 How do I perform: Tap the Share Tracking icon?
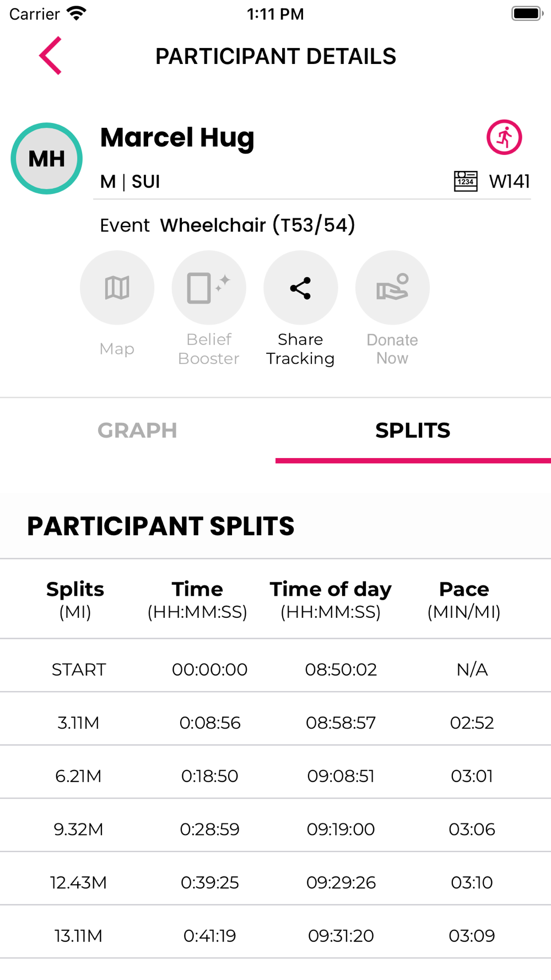[x=300, y=288]
